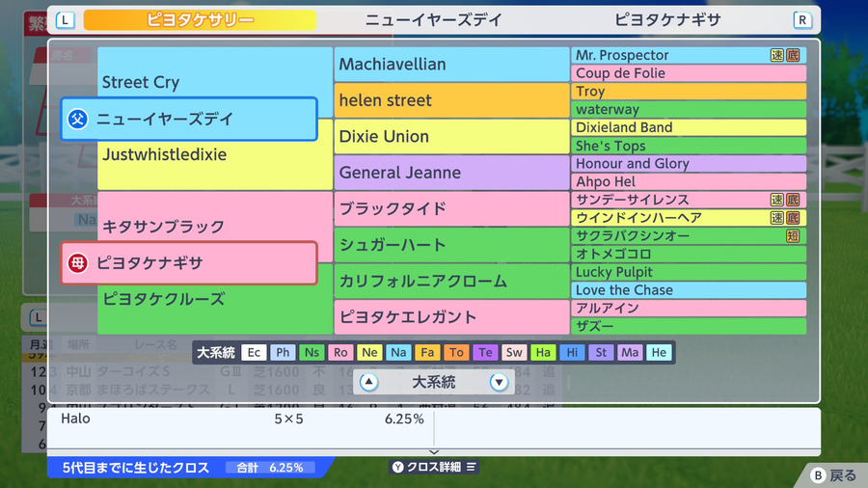Click the up arrow next to 大系統
The height and width of the screenshot is (488, 868).
(368, 382)
